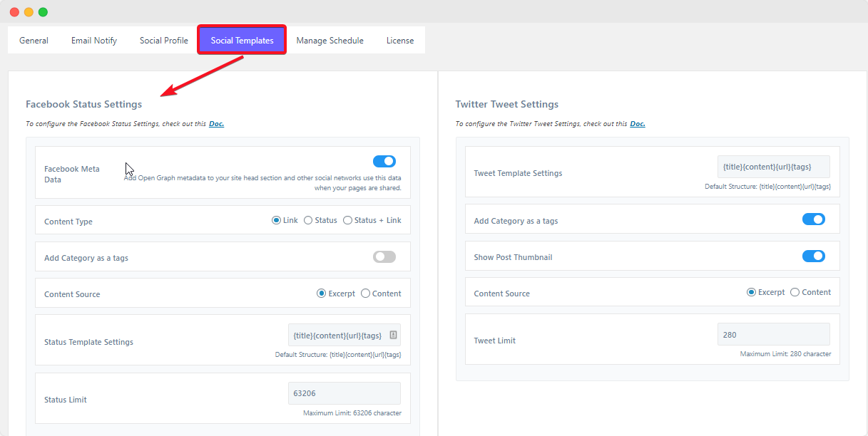The width and height of the screenshot is (868, 436).
Task: Switch to the Email Notify tab
Action: click(94, 41)
